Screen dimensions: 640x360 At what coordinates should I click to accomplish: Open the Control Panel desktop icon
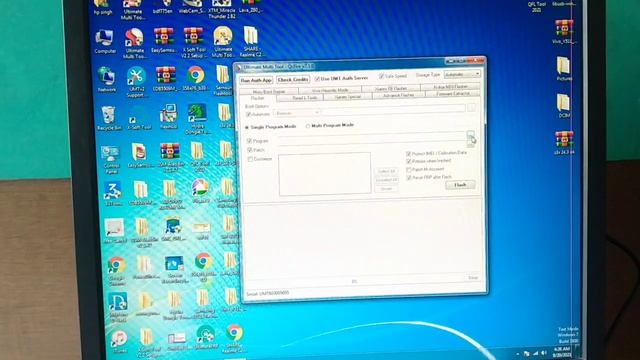[111, 160]
